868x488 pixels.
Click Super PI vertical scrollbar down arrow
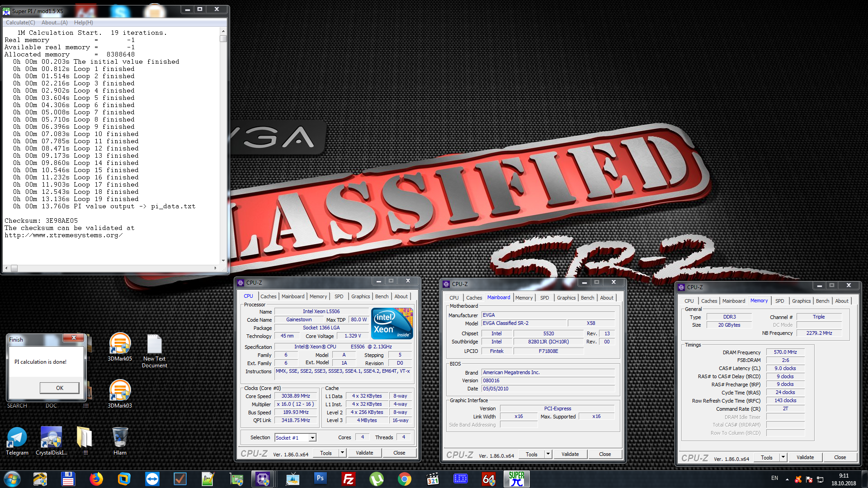(x=223, y=261)
